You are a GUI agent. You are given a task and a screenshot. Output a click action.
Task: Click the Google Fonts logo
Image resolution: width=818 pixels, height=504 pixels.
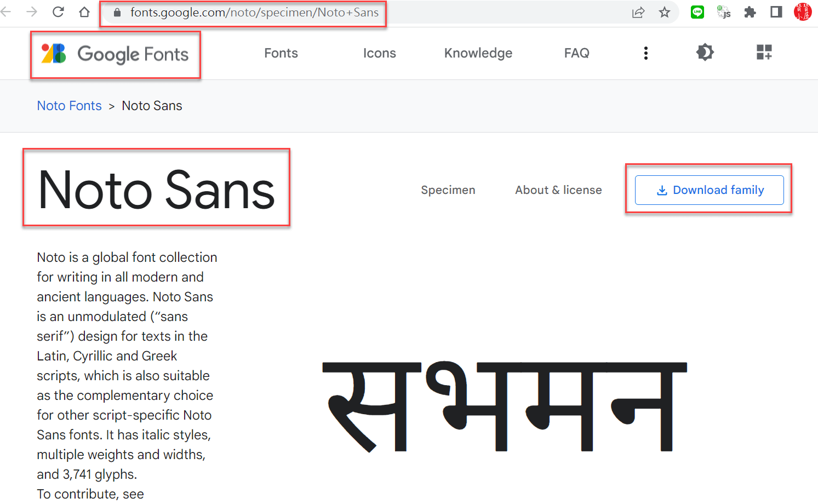115,54
